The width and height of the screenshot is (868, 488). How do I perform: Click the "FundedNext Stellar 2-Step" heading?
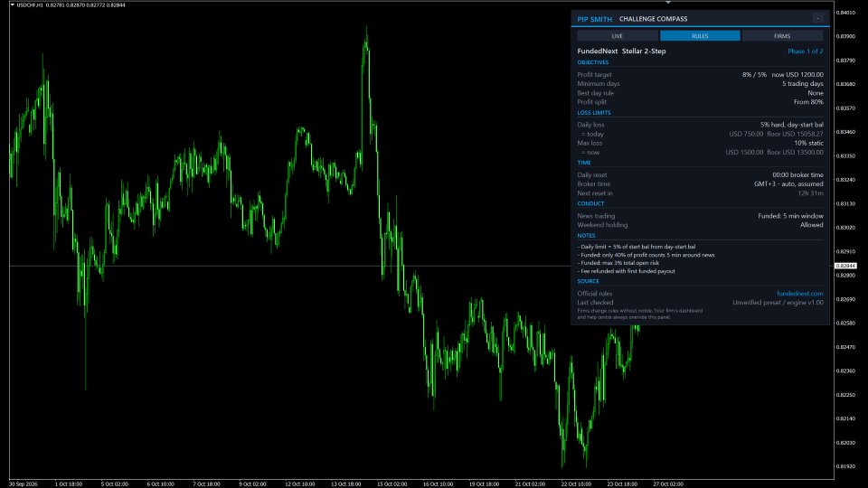pyautogui.click(x=621, y=51)
